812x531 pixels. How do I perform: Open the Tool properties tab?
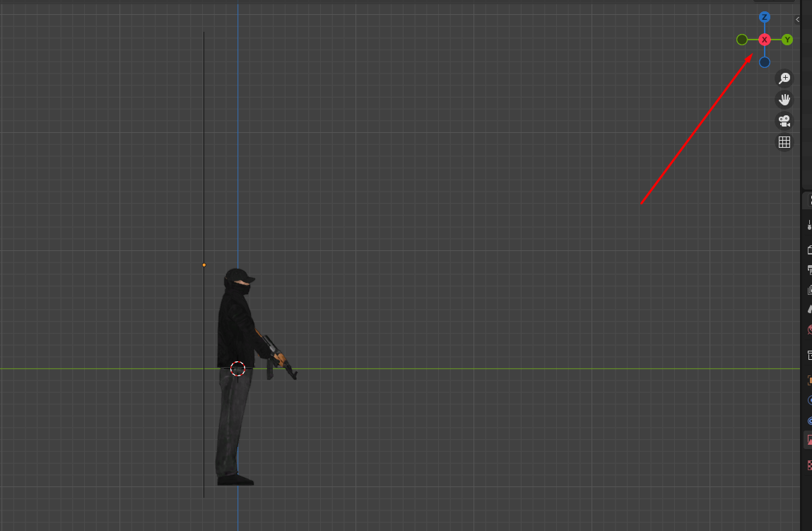[809, 226]
